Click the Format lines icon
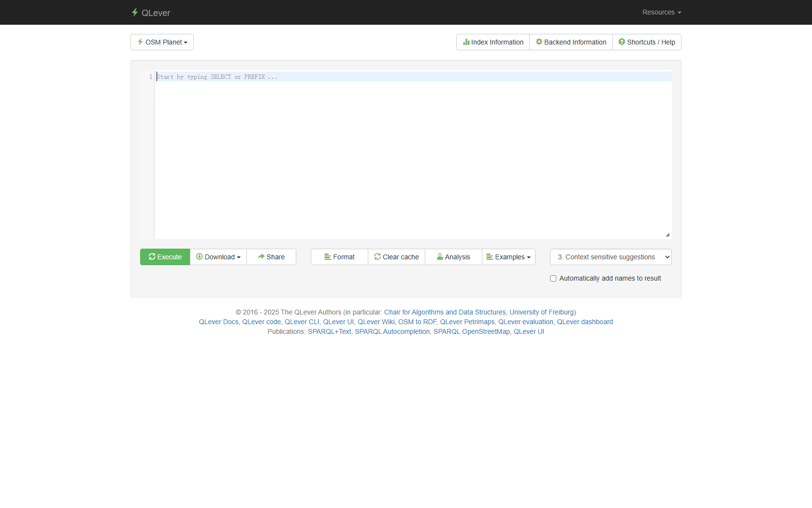Viewport: 812px width, 508px height. click(x=328, y=256)
